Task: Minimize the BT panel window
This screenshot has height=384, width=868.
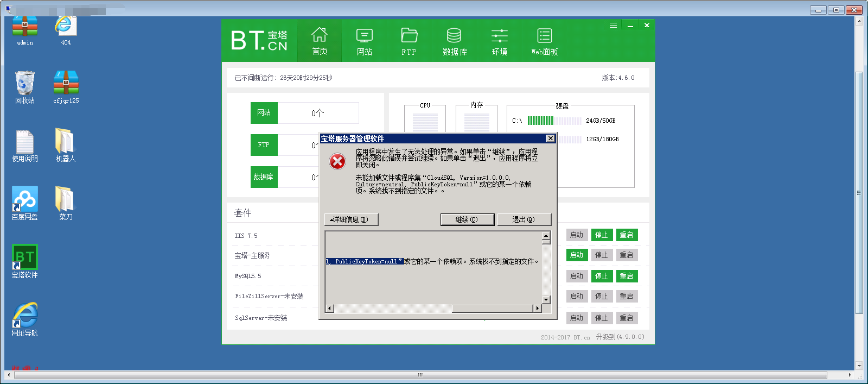Action: [630, 26]
